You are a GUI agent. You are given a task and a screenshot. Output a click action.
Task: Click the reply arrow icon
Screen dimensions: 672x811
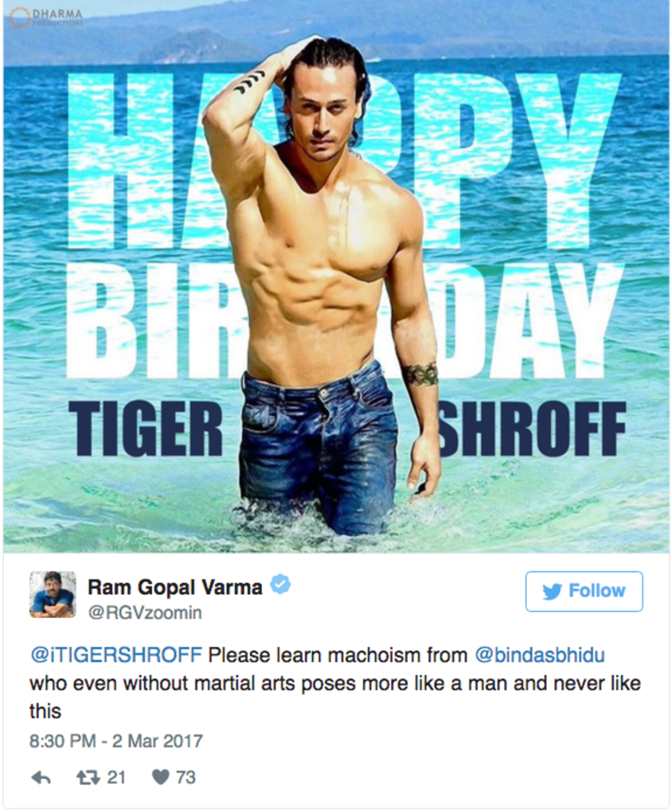click(41, 778)
